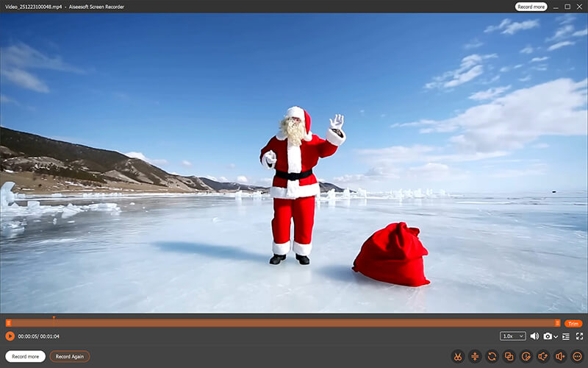Mute the video playback volume

pos(534,336)
